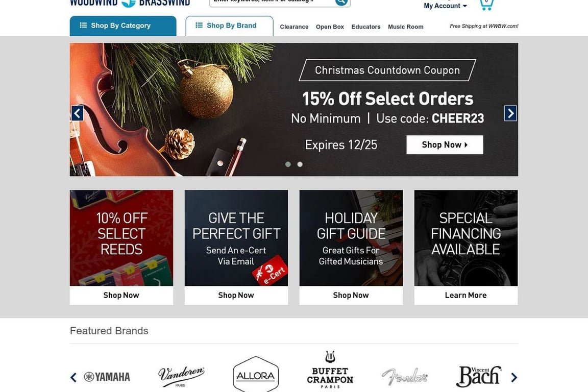Click the Vincent Bach brand logo

(479, 377)
